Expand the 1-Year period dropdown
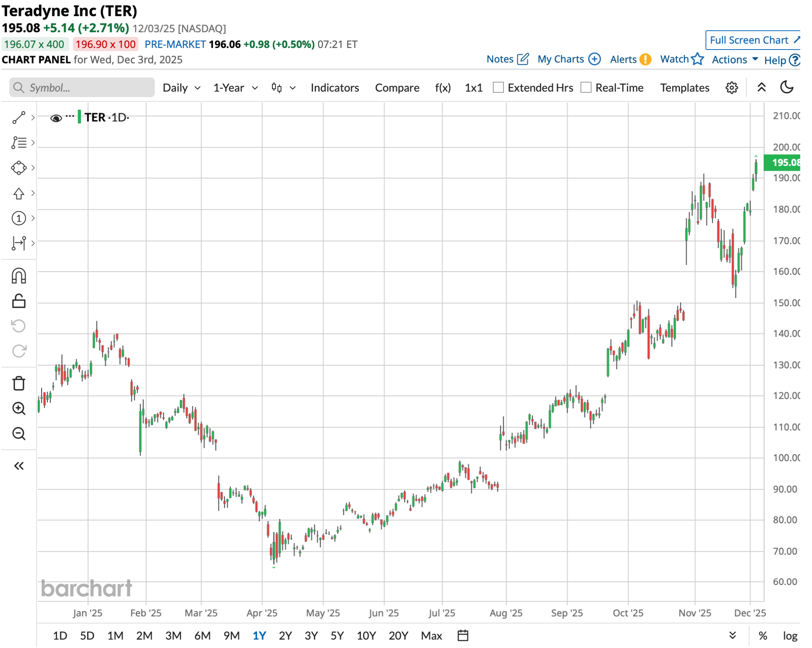The height and width of the screenshot is (648, 812). [x=236, y=88]
